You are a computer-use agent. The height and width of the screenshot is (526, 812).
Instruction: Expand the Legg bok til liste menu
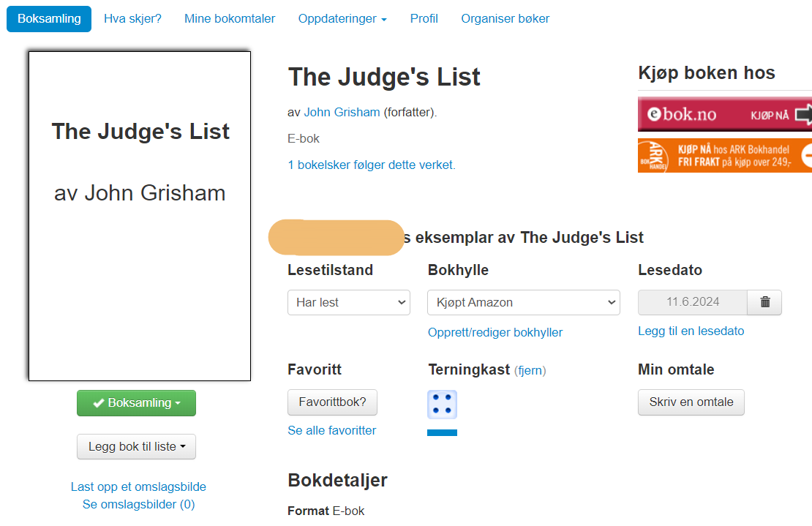136,446
